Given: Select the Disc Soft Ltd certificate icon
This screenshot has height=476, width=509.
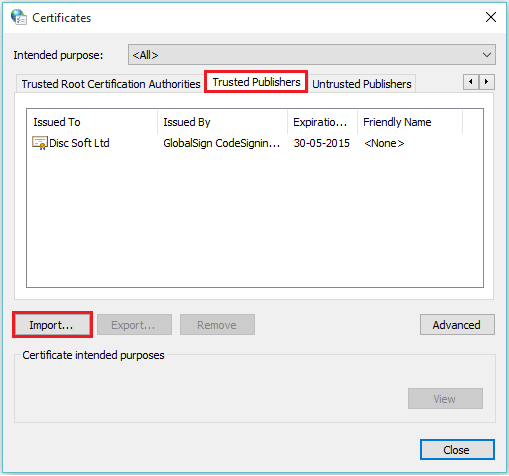Looking at the screenshot, I should tap(40, 143).
